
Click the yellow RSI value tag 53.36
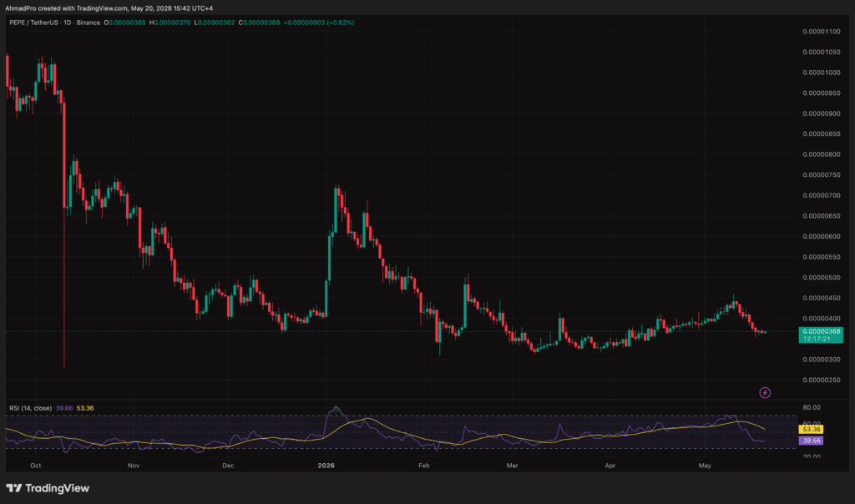811,430
